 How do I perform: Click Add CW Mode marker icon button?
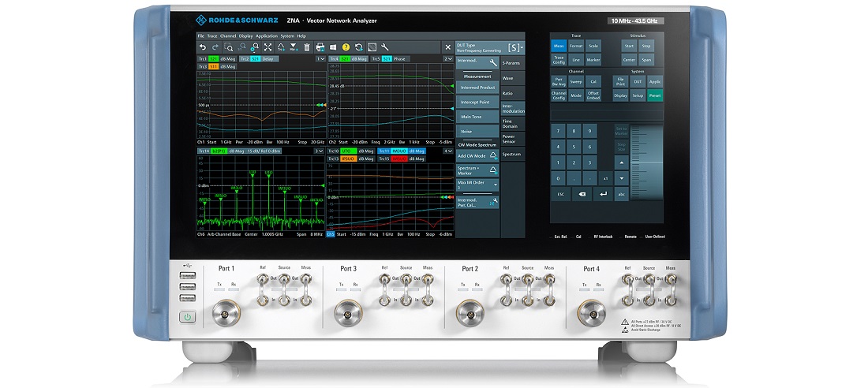point(477,156)
